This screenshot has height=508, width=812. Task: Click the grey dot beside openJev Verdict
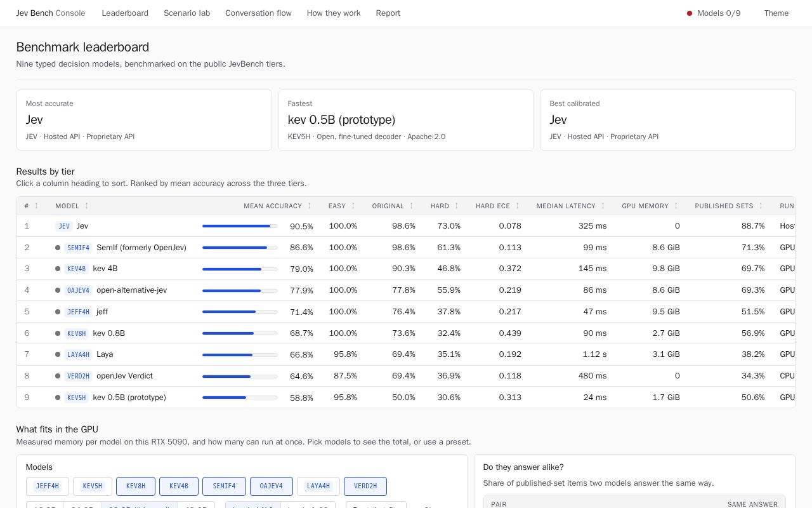pos(58,376)
